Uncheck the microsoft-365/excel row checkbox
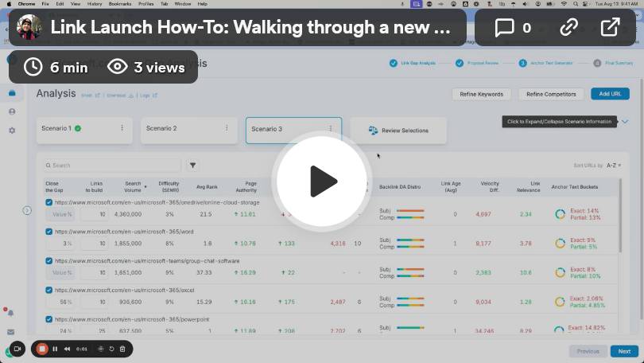Screen dimensions: 644x363 [x=48, y=290]
